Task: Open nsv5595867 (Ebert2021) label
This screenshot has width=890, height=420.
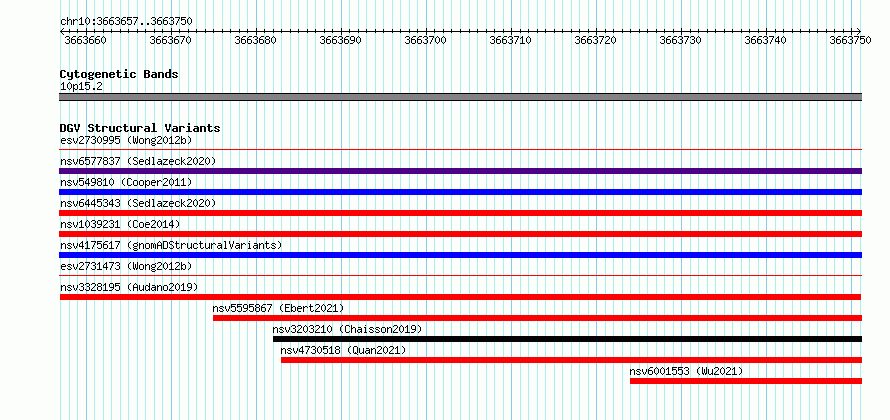Action: [278, 308]
